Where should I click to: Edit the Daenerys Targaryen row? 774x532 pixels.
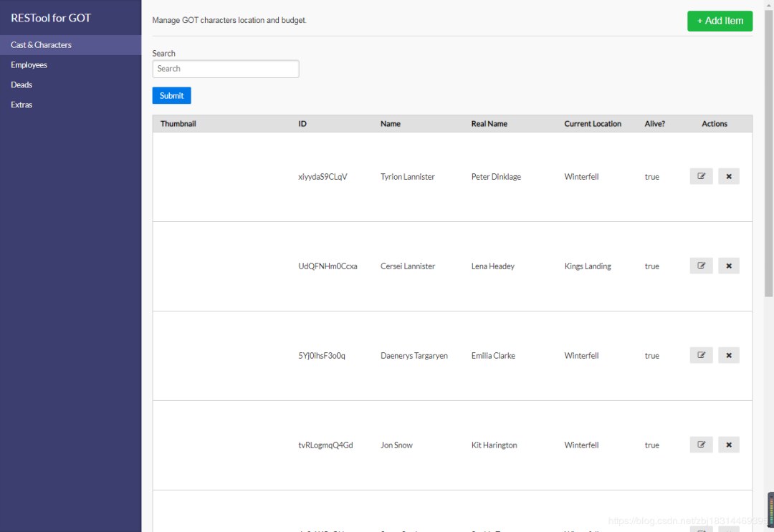[x=701, y=355]
